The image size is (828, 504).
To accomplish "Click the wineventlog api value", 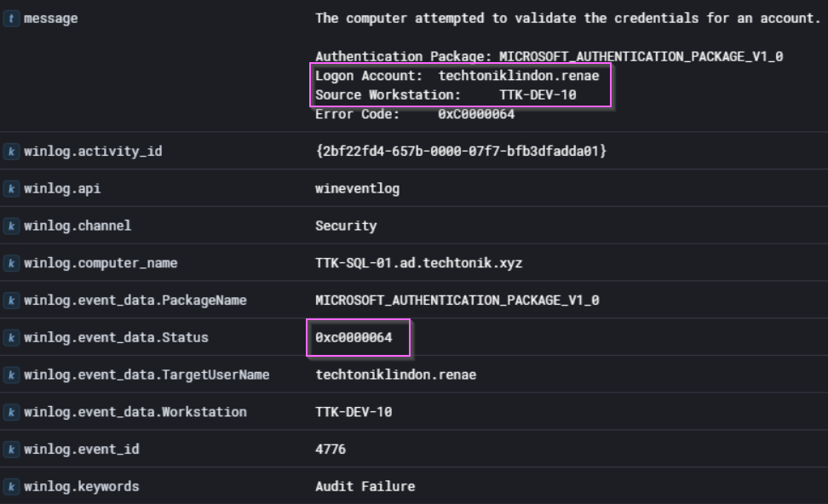I will click(x=357, y=189).
